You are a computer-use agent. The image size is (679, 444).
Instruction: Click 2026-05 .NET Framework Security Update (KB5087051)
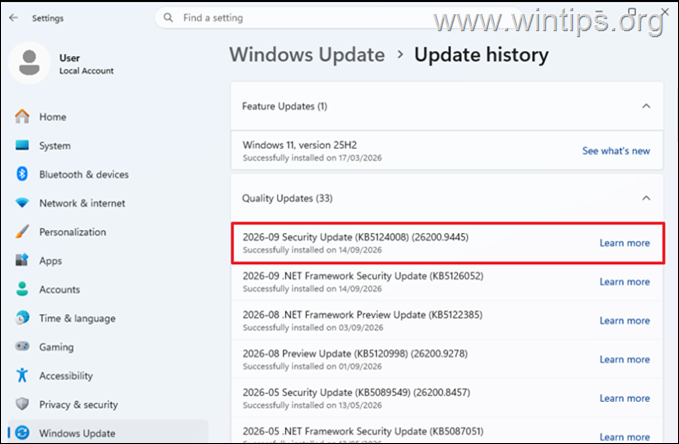(363, 431)
